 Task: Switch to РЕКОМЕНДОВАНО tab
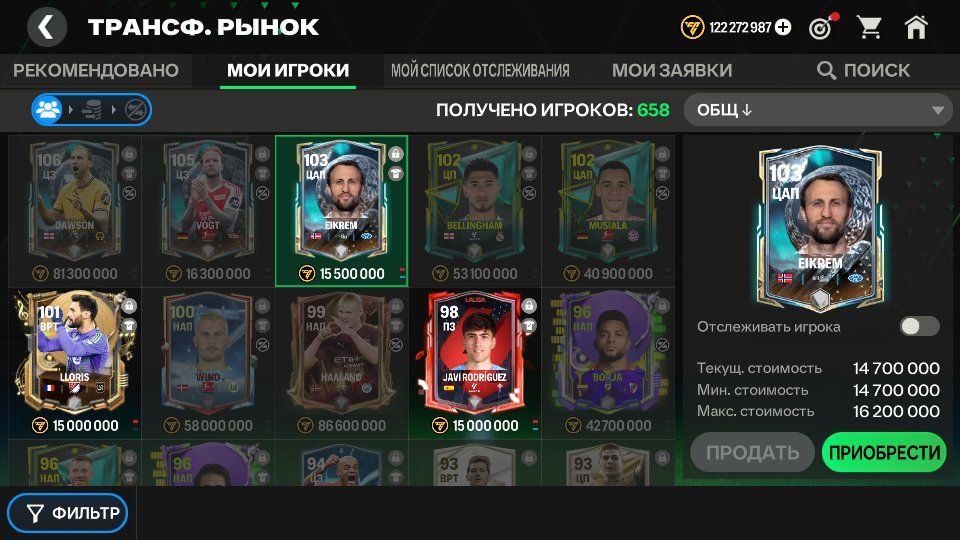click(x=96, y=70)
